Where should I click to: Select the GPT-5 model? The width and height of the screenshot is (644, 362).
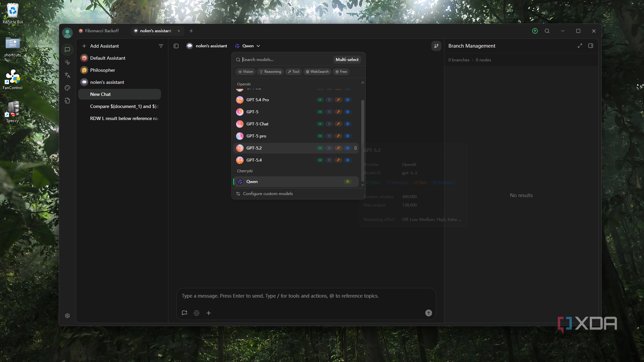click(296, 112)
